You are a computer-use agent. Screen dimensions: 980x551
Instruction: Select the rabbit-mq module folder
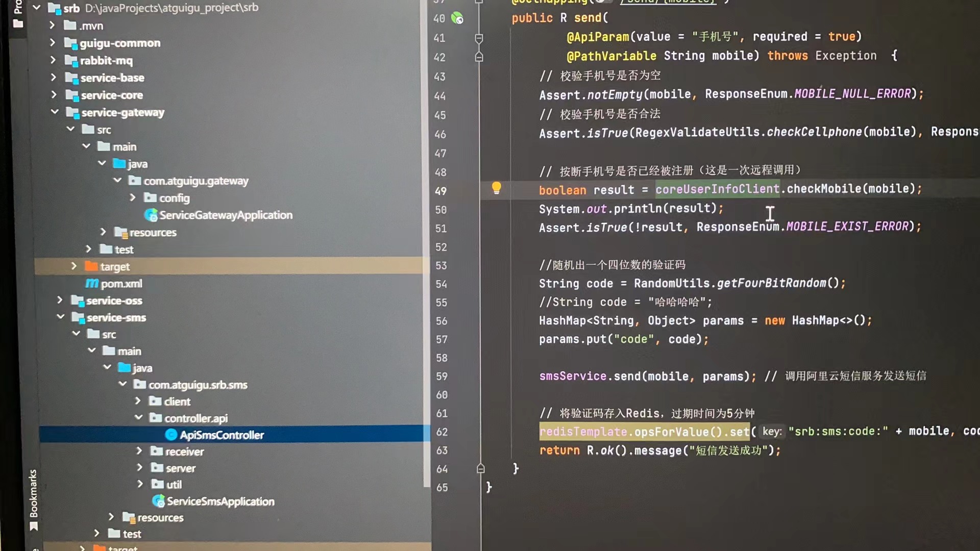pyautogui.click(x=99, y=61)
